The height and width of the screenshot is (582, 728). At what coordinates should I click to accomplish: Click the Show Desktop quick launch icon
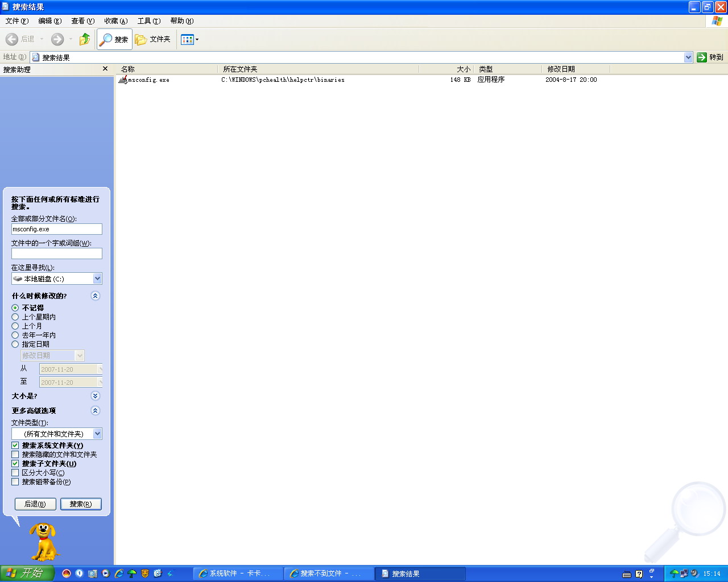[93, 574]
